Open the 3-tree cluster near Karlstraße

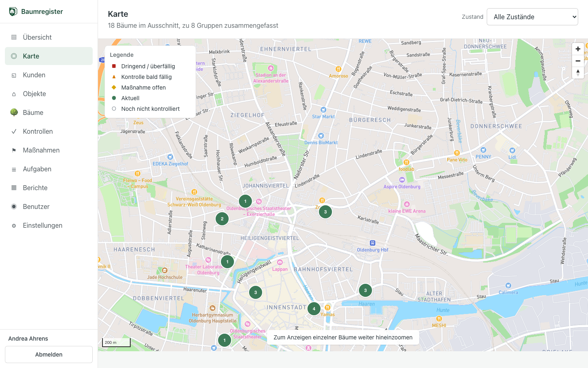pyautogui.click(x=325, y=212)
